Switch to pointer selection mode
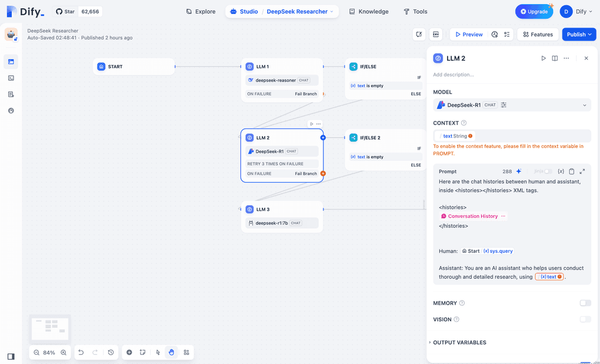 157,352
